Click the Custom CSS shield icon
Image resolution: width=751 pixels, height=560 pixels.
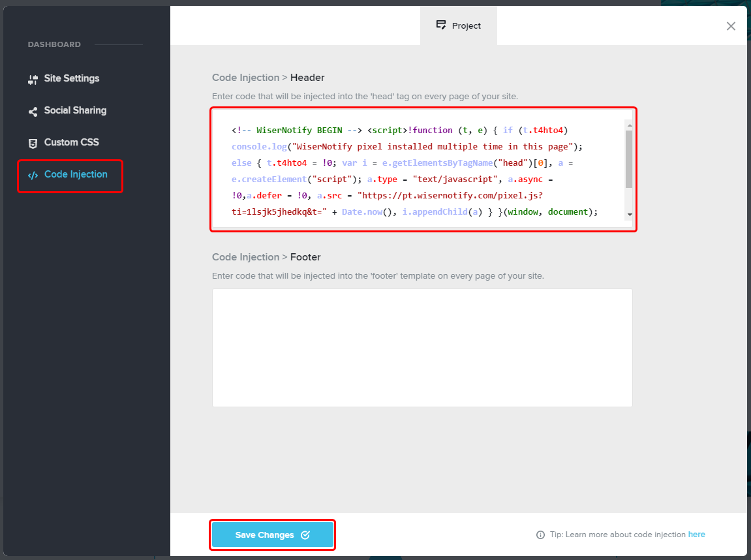coord(33,143)
